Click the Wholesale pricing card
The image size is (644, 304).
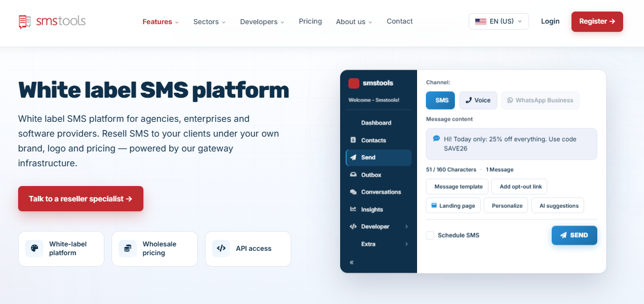click(x=154, y=249)
